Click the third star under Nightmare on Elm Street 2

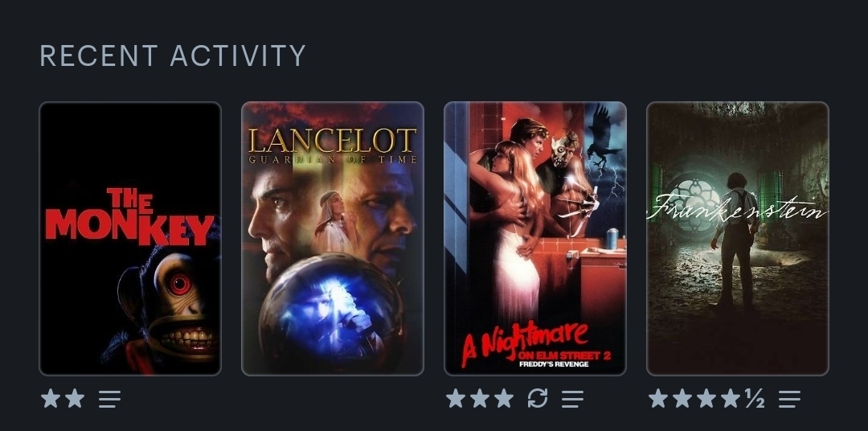tap(504, 398)
